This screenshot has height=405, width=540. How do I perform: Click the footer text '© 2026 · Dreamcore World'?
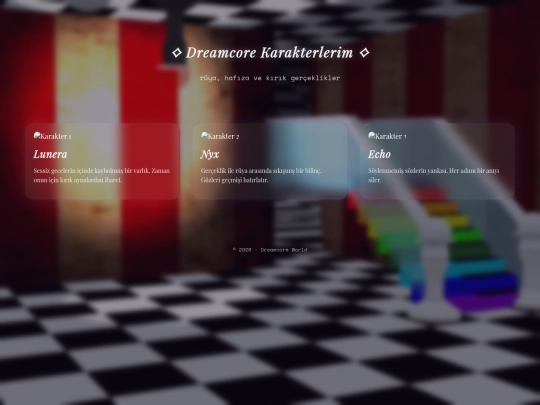270,250
